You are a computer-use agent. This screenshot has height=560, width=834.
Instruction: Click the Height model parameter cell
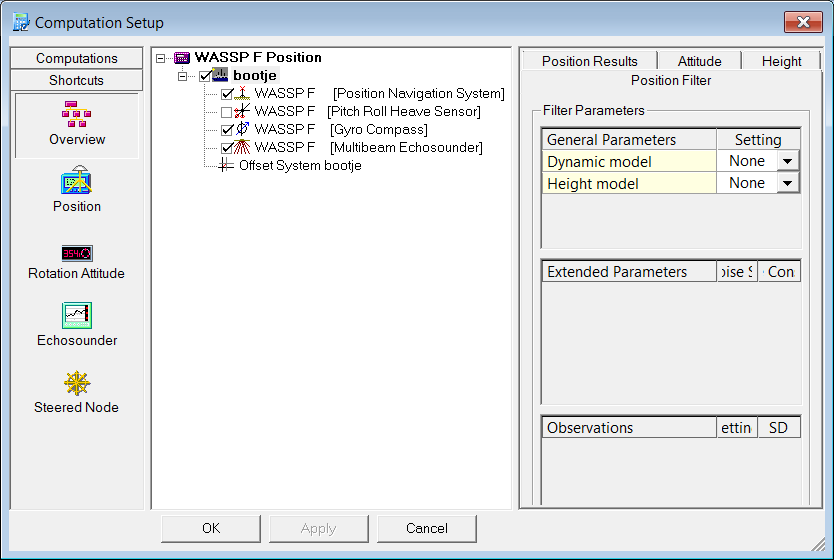pyautogui.click(x=629, y=183)
